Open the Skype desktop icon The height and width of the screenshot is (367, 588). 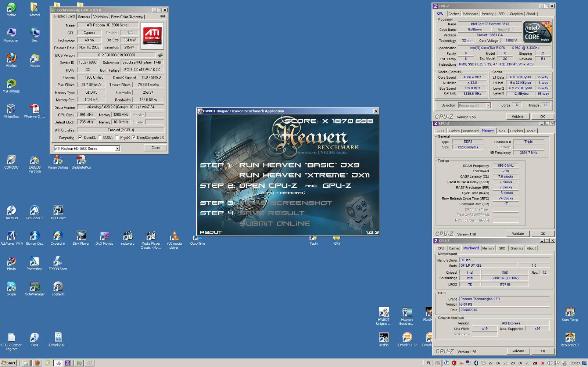point(11,289)
